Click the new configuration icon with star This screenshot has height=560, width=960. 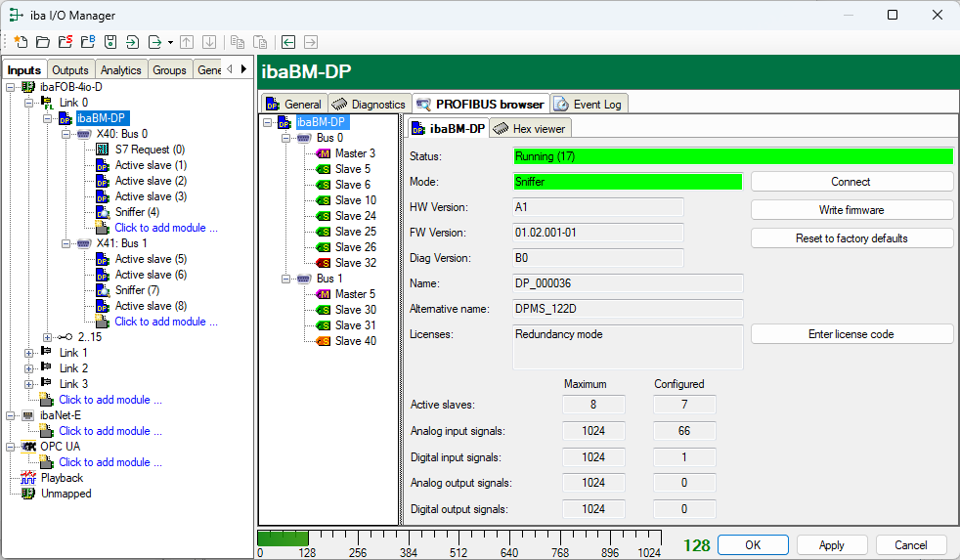coord(20,42)
